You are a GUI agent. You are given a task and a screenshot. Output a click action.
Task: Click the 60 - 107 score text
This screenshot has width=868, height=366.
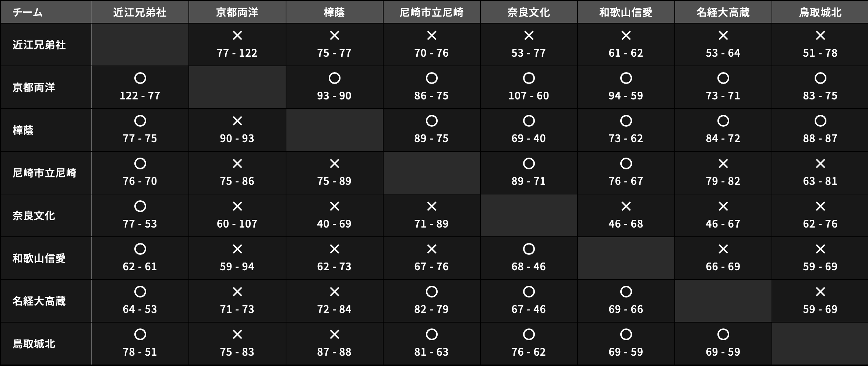click(x=237, y=224)
